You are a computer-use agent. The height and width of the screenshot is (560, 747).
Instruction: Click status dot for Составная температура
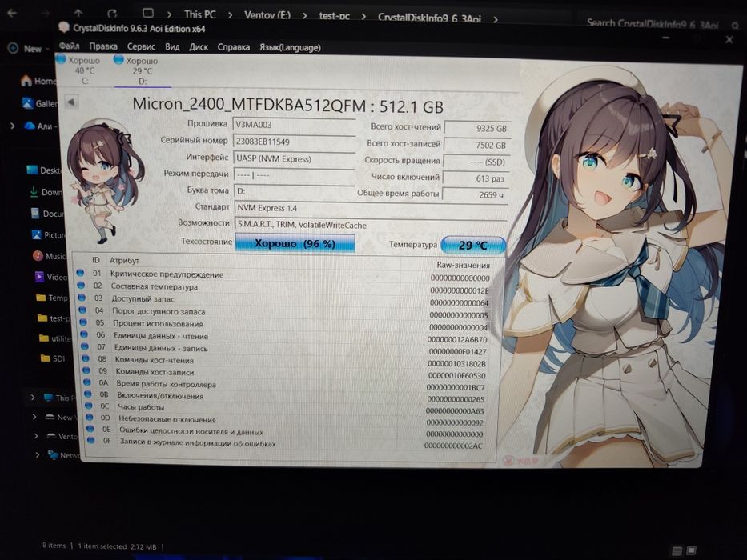pos(81,286)
